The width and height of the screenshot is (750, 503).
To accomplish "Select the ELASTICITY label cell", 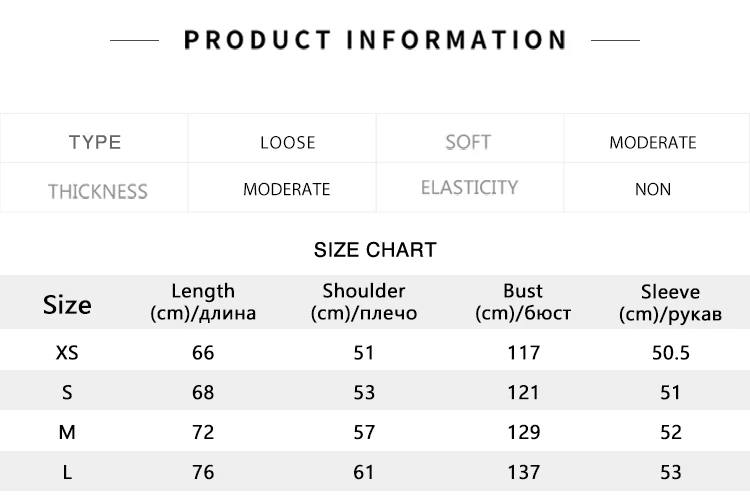I will click(x=470, y=187).
